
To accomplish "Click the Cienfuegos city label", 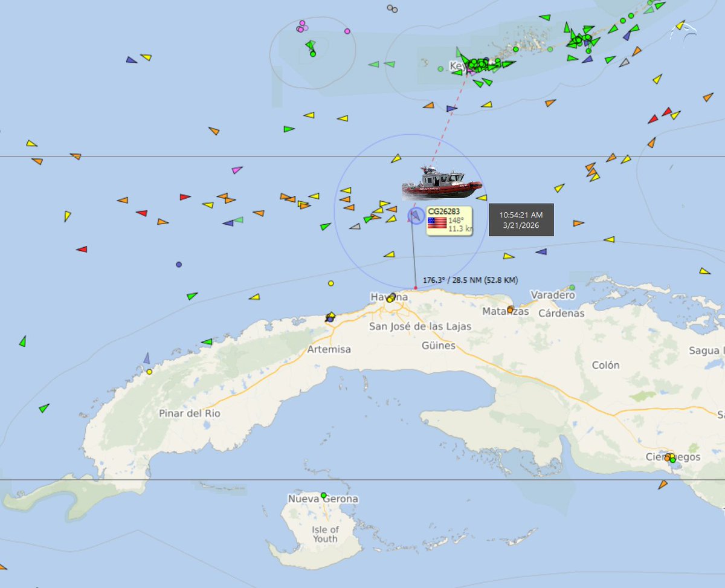I will pyautogui.click(x=672, y=457).
